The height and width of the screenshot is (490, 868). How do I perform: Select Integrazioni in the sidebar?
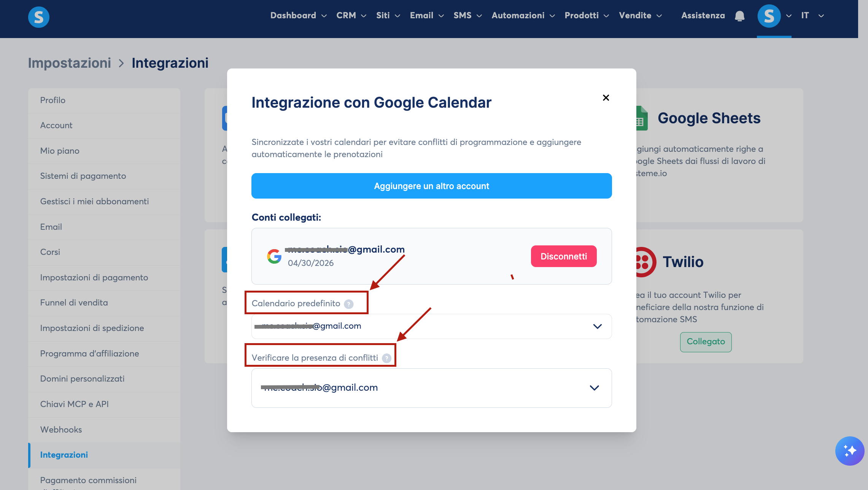click(x=104, y=455)
